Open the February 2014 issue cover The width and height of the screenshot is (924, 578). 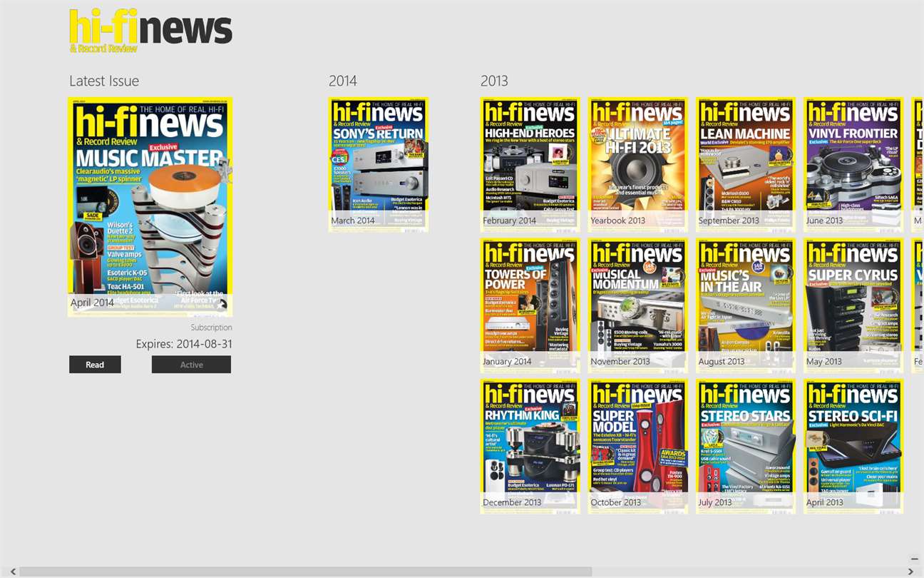coord(530,164)
